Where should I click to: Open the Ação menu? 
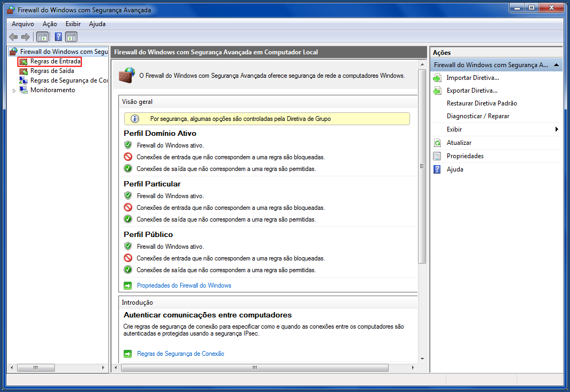tap(50, 24)
